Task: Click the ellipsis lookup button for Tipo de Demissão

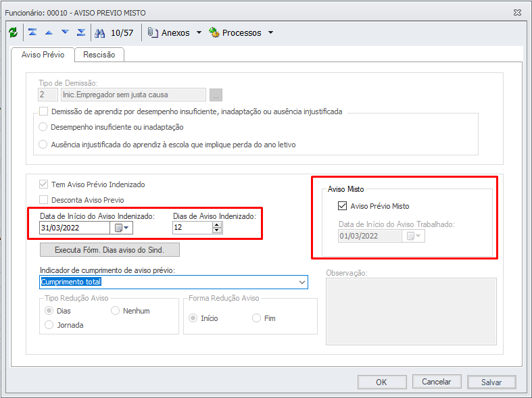Action: 216,95
